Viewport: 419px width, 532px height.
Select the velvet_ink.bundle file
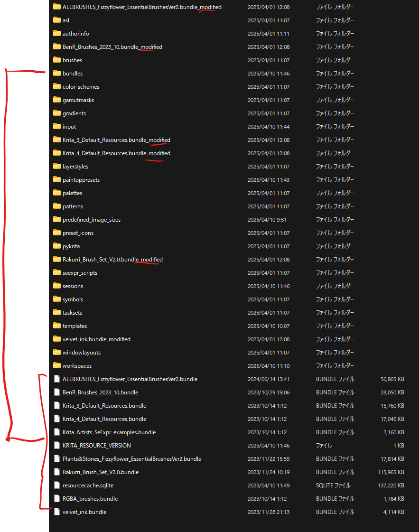tap(85, 512)
